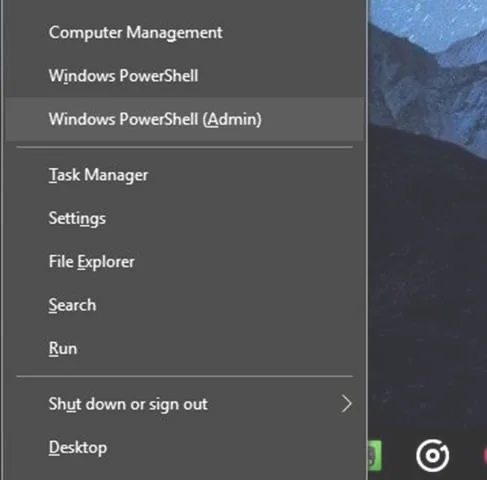The width and height of the screenshot is (487, 480).
Task: Launch Windows PowerShell (non-admin)
Action: pos(185,76)
